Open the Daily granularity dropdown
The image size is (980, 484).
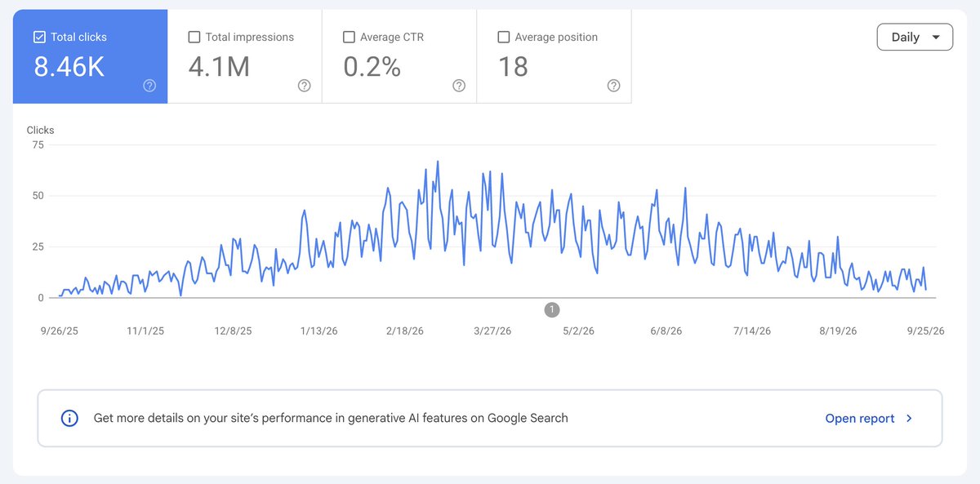(x=915, y=37)
